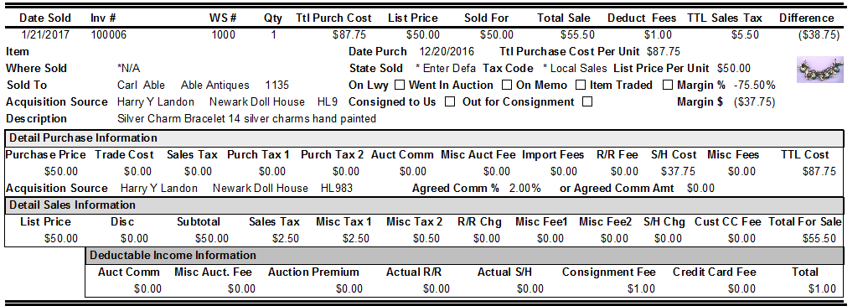Open the Tax Code Local Sales field

point(576,69)
